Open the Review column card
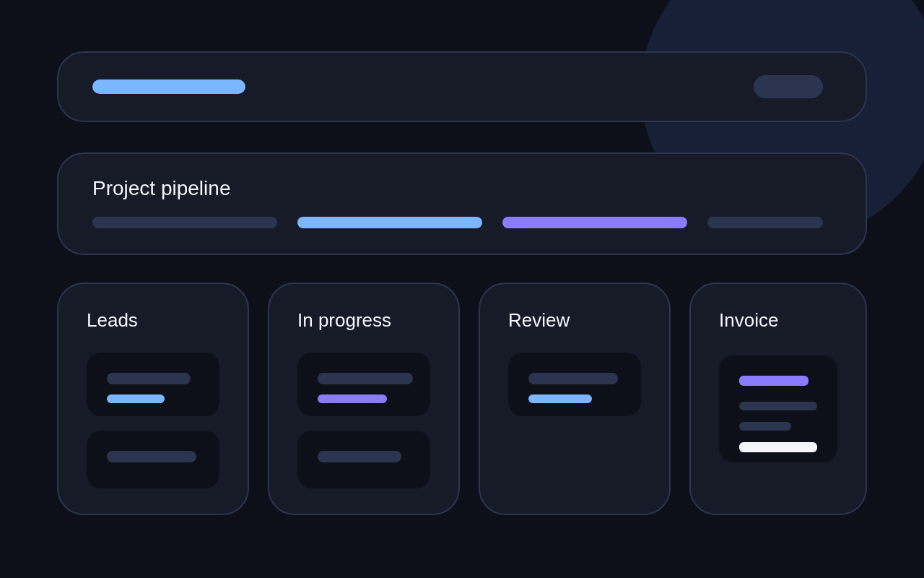Screen dimensions: 924x578 [575, 384]
